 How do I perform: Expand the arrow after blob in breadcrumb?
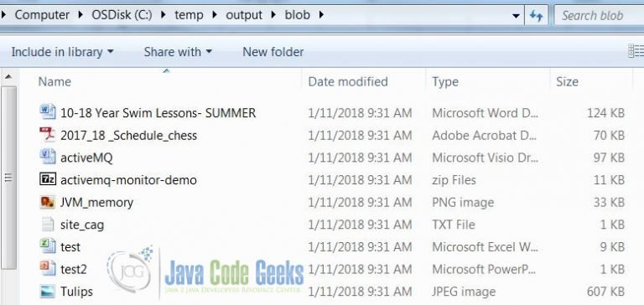pyautogui.click(x=321, y=15)
